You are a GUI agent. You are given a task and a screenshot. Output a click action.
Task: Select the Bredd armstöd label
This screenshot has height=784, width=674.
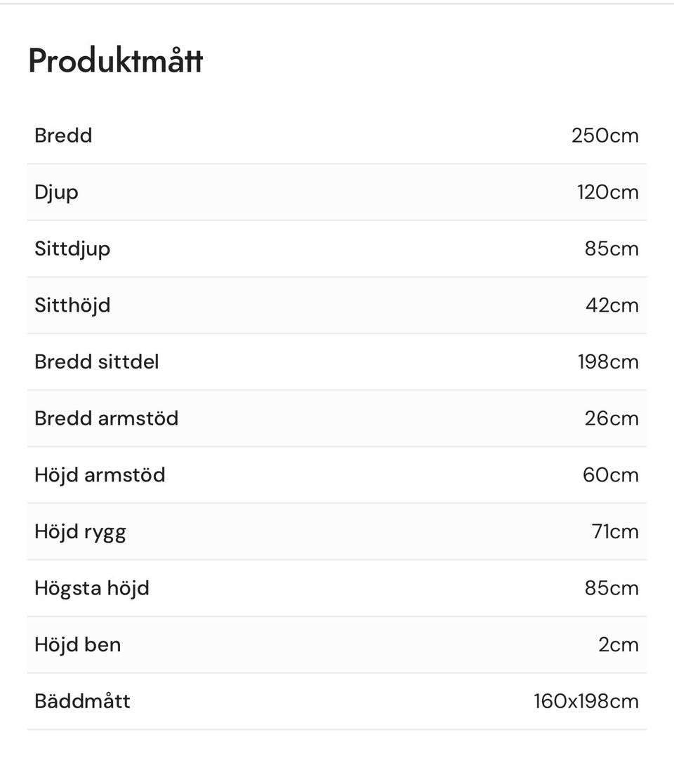coord(107,418)
